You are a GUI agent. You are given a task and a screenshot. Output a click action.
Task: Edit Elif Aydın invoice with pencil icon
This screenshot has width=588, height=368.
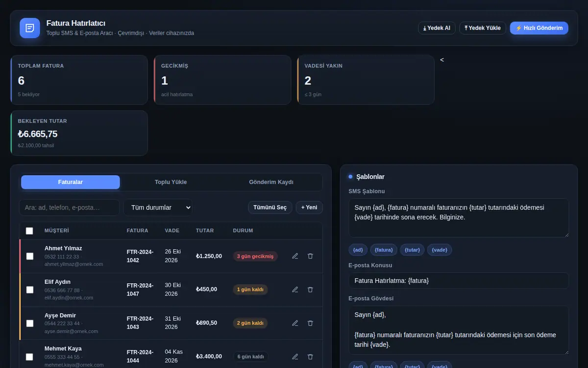[295, 289]
